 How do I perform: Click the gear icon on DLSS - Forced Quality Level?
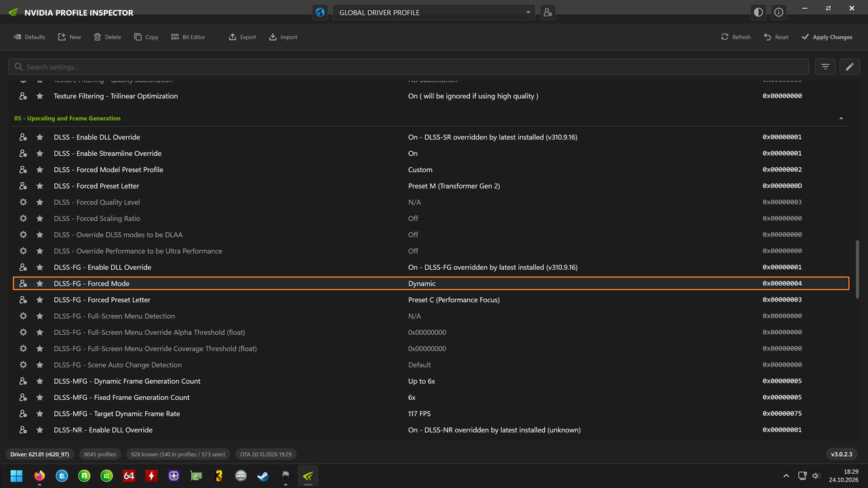[x=23, y=202]
